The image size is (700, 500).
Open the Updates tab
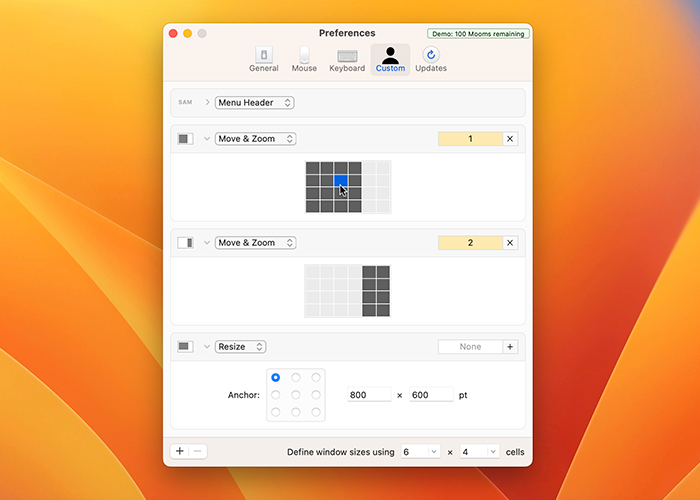point(431,60)
